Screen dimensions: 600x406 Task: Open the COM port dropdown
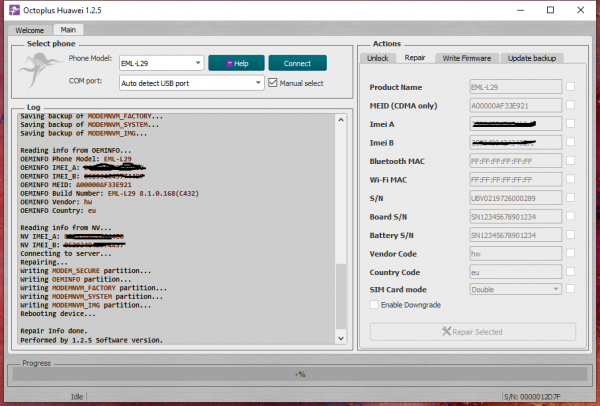pos(191,83)
